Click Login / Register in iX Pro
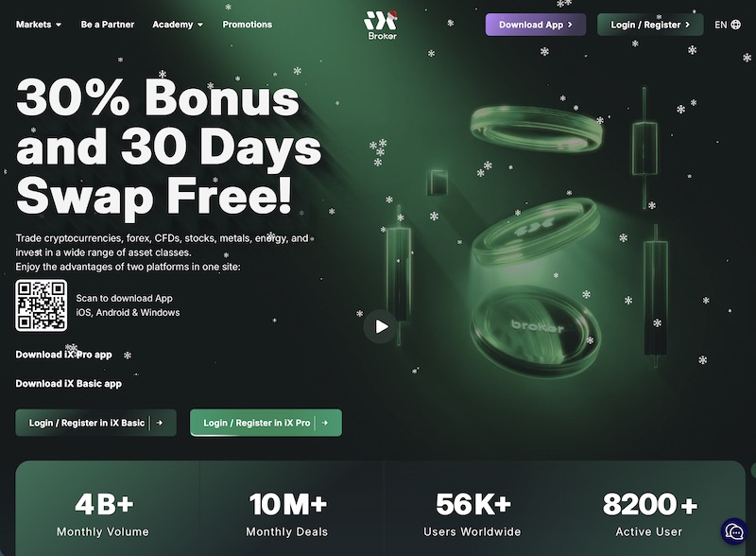The height and width of the screenshot is (556, 756). click(266, 423)
